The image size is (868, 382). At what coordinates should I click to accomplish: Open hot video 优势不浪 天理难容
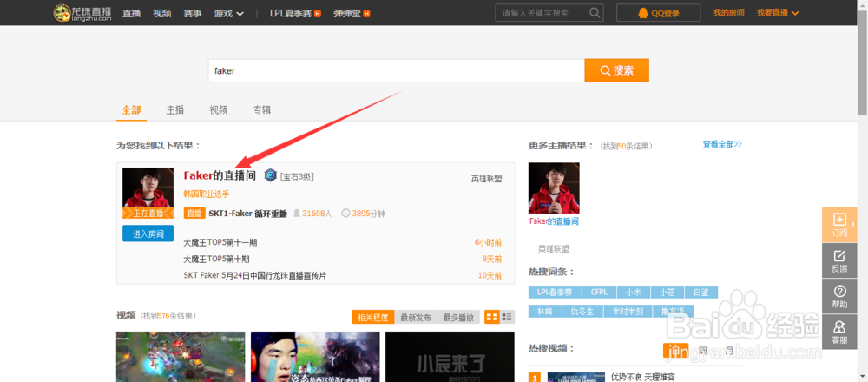pyautogui.click(x=642, y=377)
